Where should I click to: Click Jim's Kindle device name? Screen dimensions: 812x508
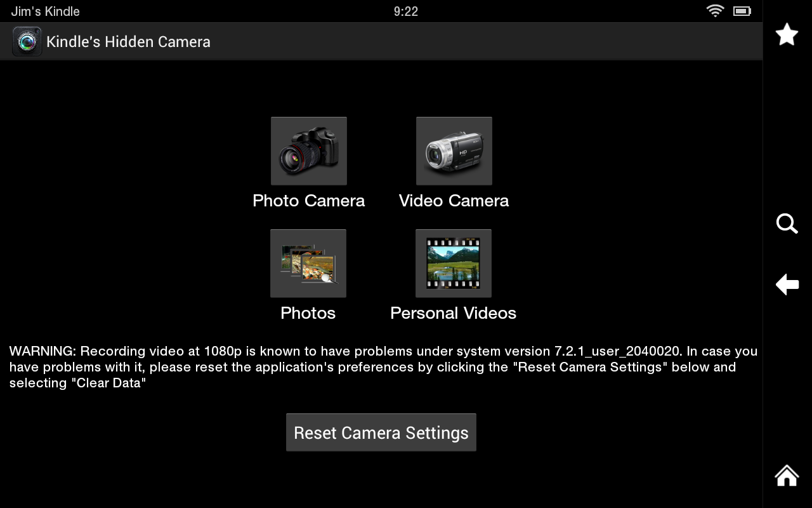click(45, 11)
